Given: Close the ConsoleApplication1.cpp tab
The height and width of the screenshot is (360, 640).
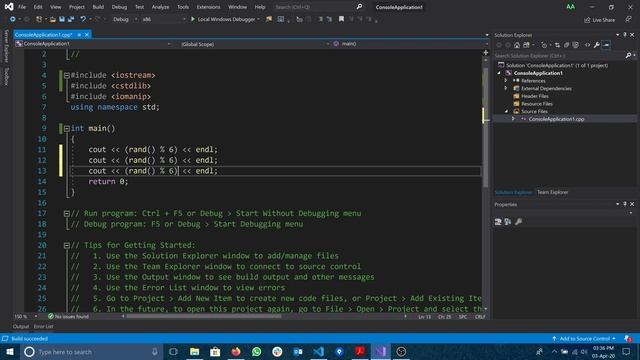Looking at the screenshot, I should (87, 35).
